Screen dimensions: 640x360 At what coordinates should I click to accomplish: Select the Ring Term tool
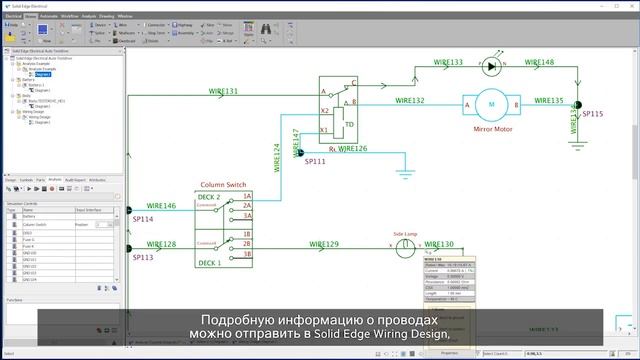click(153, 33)
